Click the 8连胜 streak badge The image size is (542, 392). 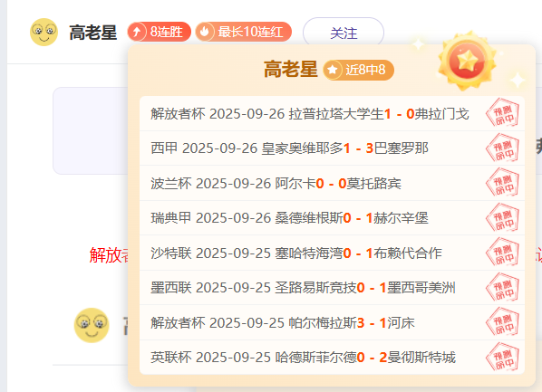pos(159,32)
